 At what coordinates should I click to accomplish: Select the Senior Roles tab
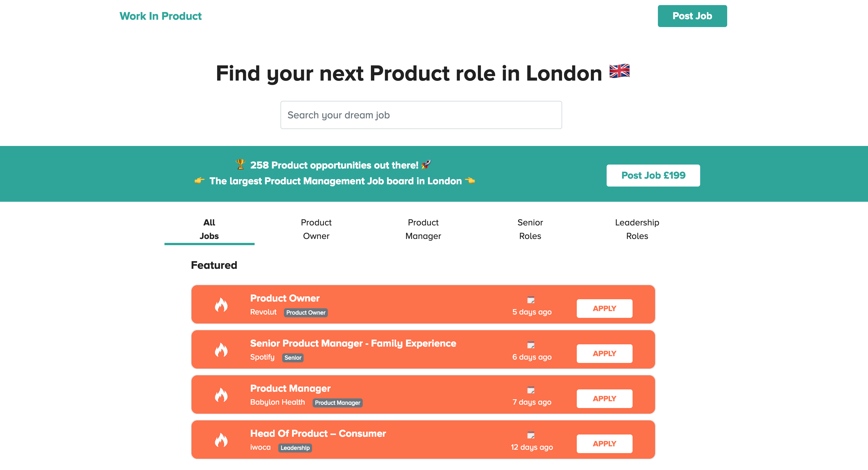coord(530,229)
